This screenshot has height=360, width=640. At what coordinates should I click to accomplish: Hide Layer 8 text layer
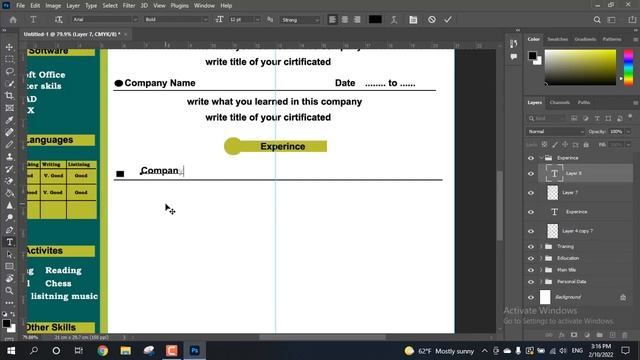pyautogui.click(x=531, y=173)
